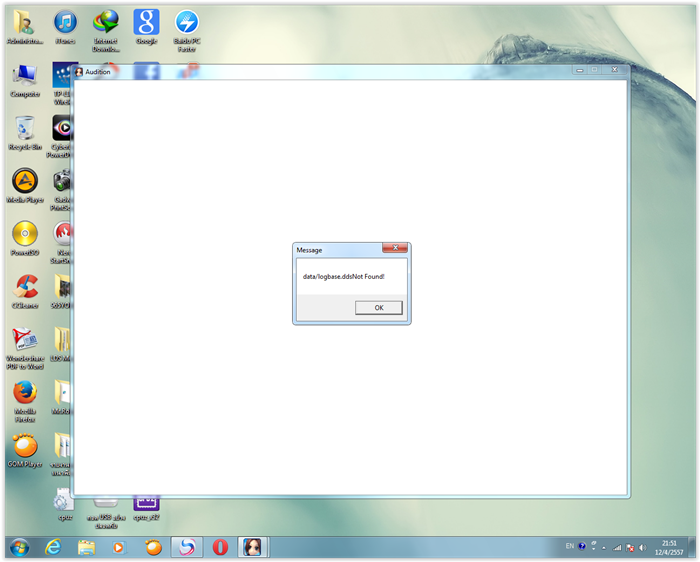The width and height of the screenshot is (700, 562).
Task: Click the 'data/logbase.ddsNot Found!' message text
Action: coord(343,277)
